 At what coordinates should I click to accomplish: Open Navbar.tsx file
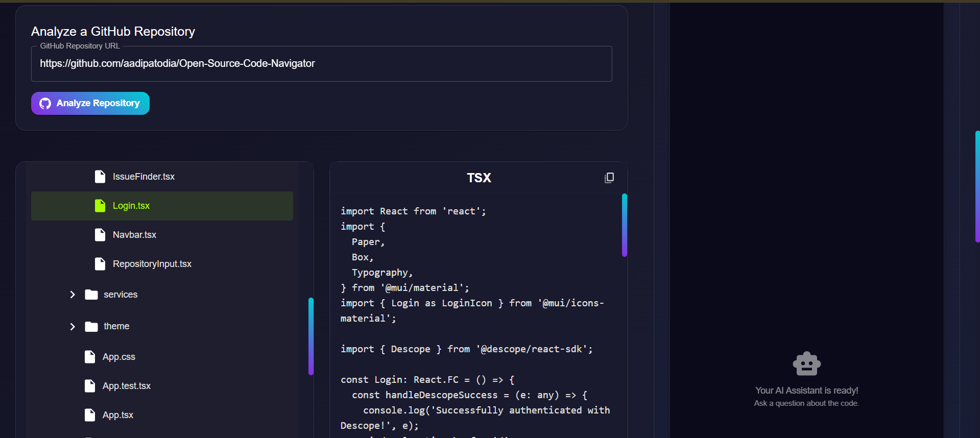pyautogui.click(x=162, y=235)
